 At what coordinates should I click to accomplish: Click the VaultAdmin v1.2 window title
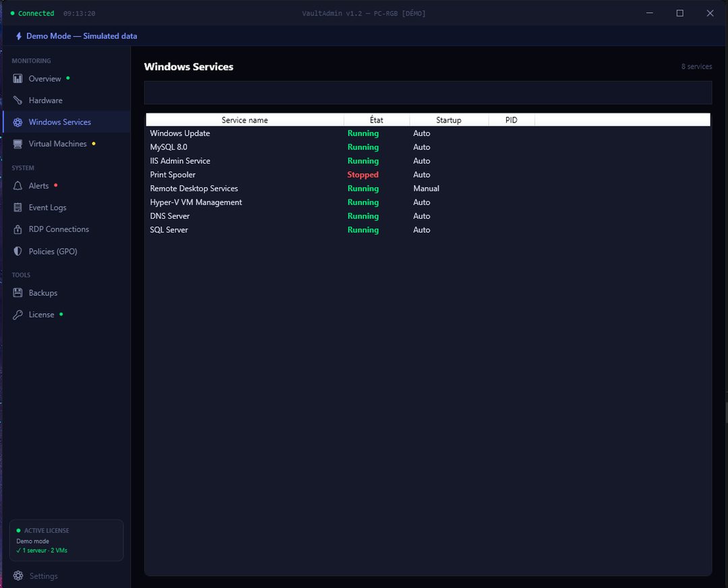point(363,13)
